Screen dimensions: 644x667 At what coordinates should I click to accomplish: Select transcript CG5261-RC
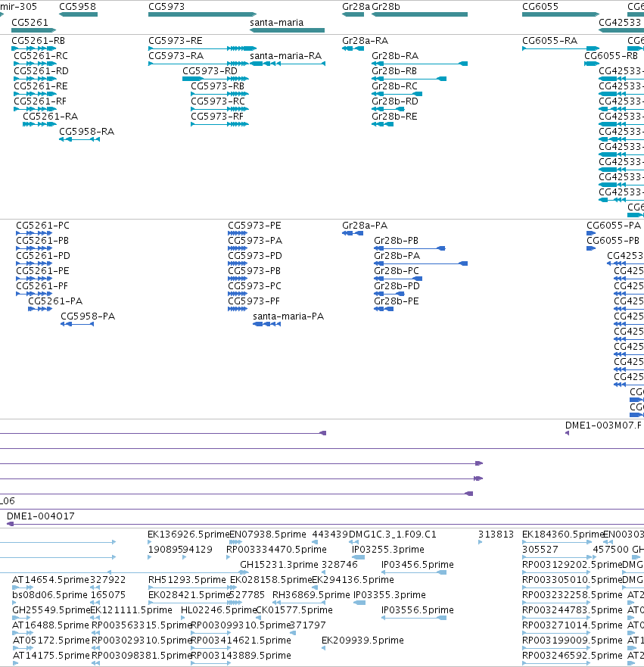36,64
